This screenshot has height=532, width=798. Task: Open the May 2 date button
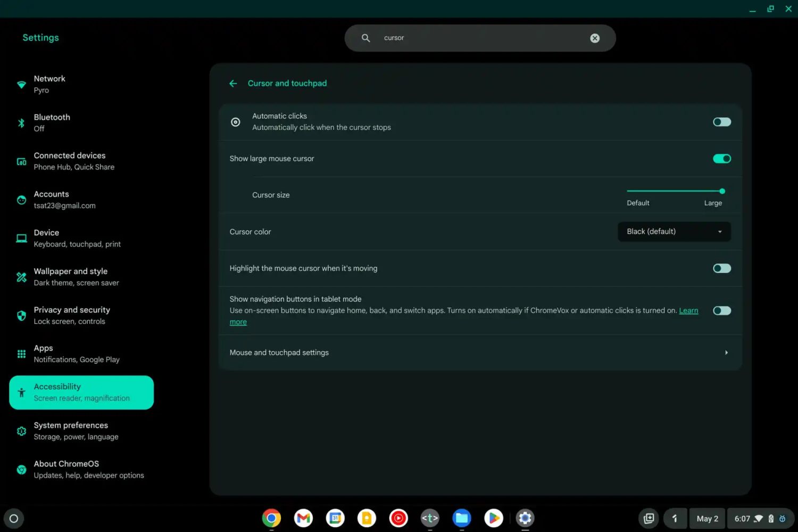[707, 519]
